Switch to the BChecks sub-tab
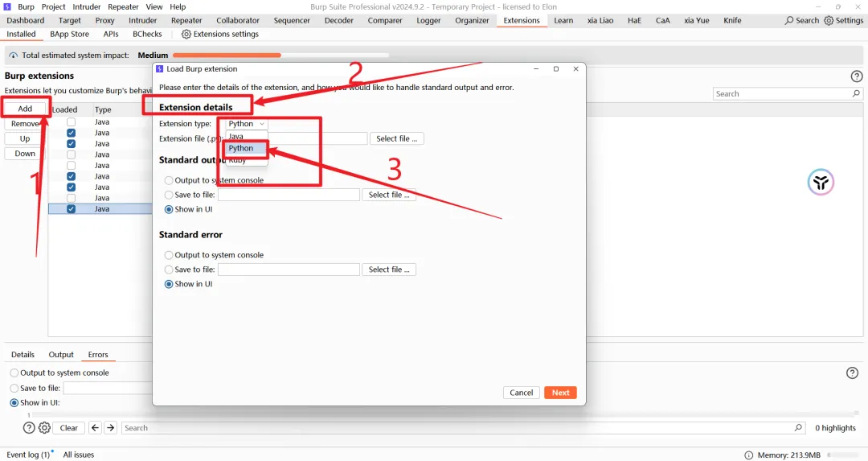Screen dimensions: 868x461 (147, 34)
